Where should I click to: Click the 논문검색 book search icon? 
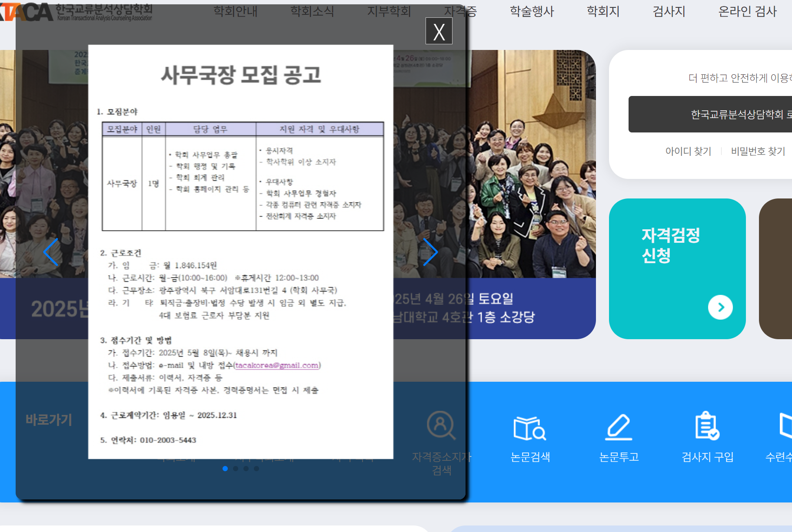[530, 428]
